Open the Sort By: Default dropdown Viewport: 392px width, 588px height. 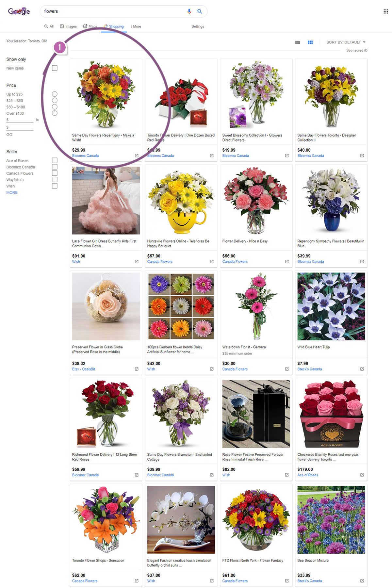[346, 42]
